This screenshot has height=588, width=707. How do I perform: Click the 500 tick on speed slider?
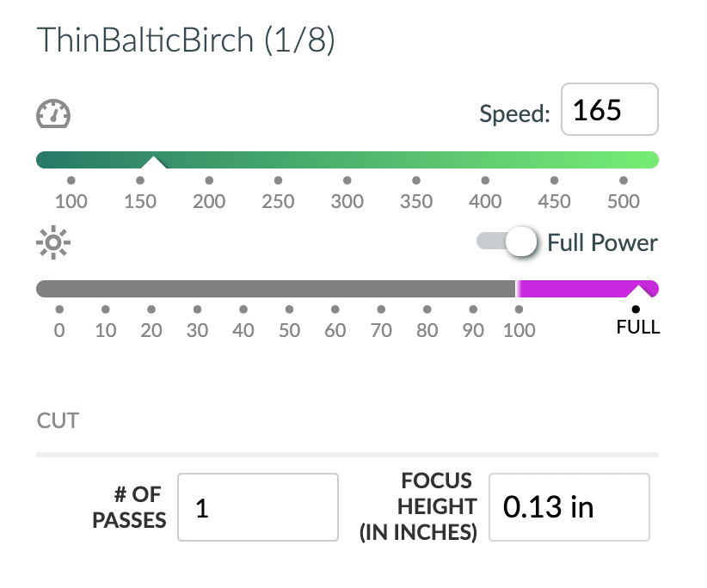pyautogui.click(x=624, y=181)
